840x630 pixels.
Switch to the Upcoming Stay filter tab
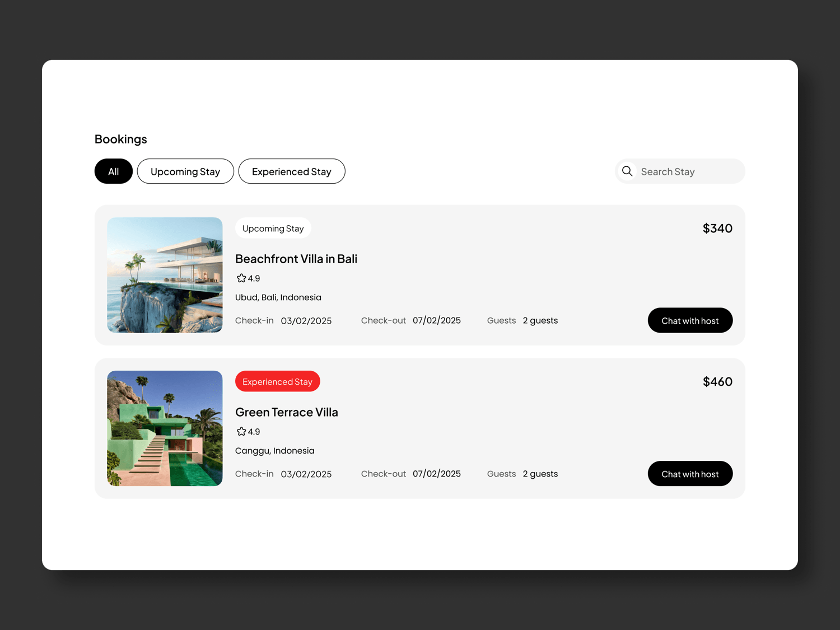[x=185, y=171]
